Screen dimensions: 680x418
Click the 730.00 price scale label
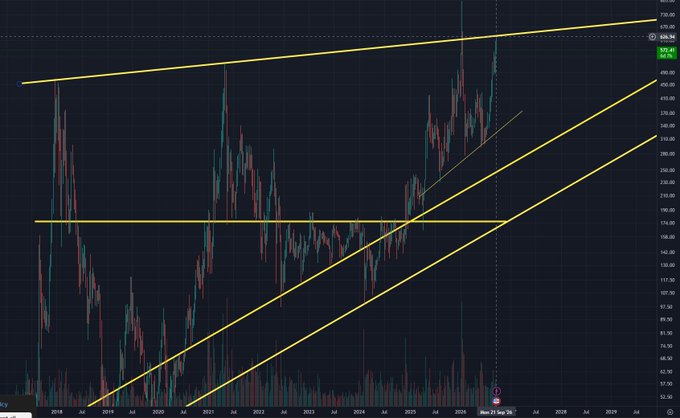point(667,15)
